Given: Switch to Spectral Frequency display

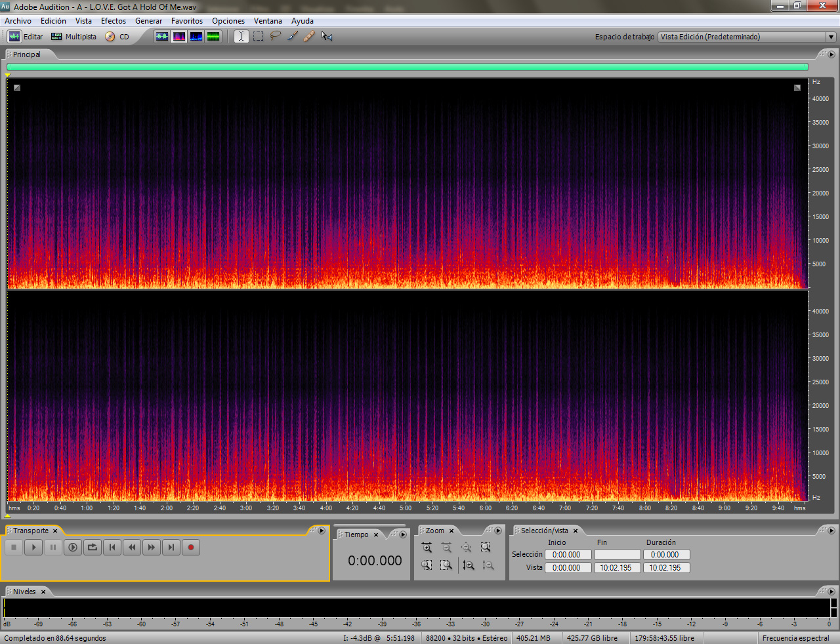Looking at the screenshot, I should (179, 37).
